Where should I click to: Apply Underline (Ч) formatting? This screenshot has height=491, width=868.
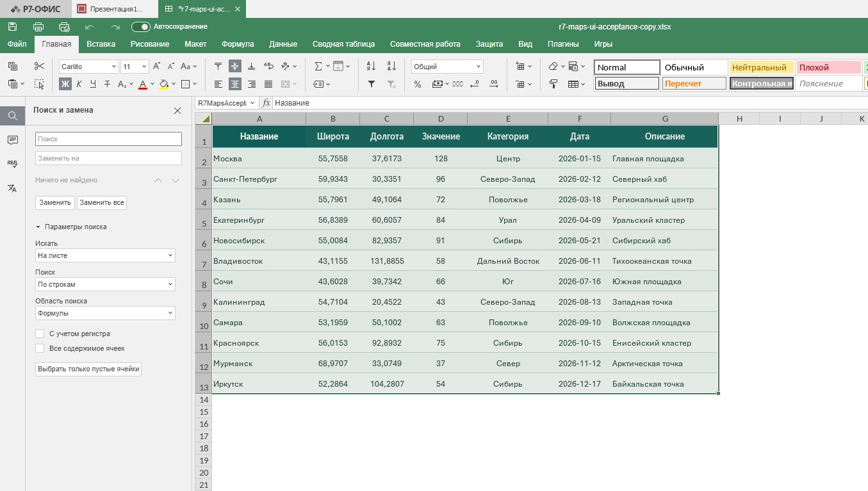93,84
